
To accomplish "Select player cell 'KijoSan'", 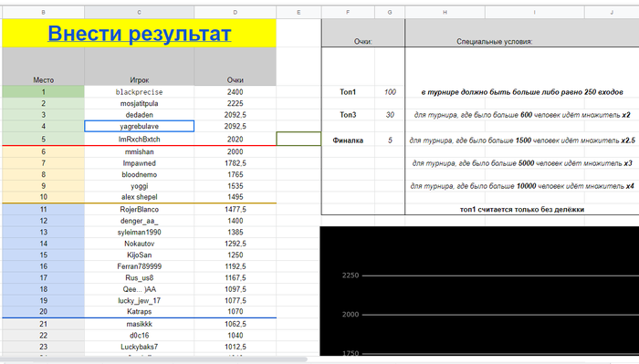I will click(139, 255).
